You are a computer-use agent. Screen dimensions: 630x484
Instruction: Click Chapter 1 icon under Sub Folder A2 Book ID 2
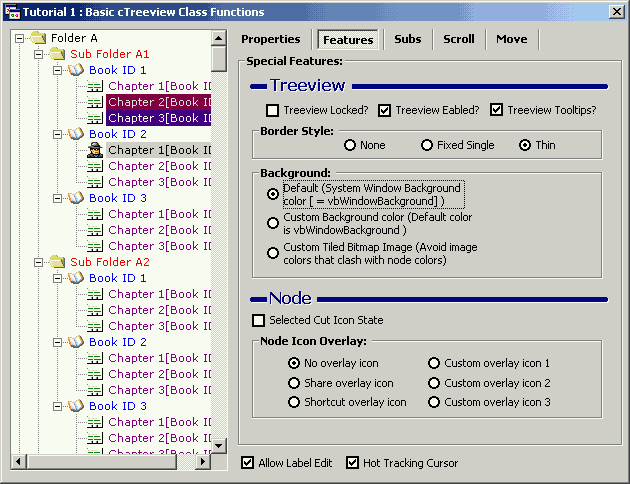pyautogui.click(x=95, y=358)
